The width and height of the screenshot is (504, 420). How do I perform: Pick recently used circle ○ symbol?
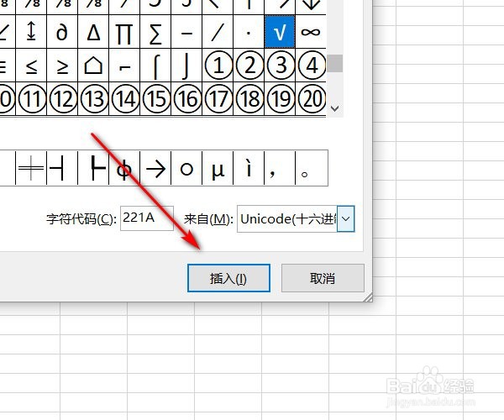(186, 168)
